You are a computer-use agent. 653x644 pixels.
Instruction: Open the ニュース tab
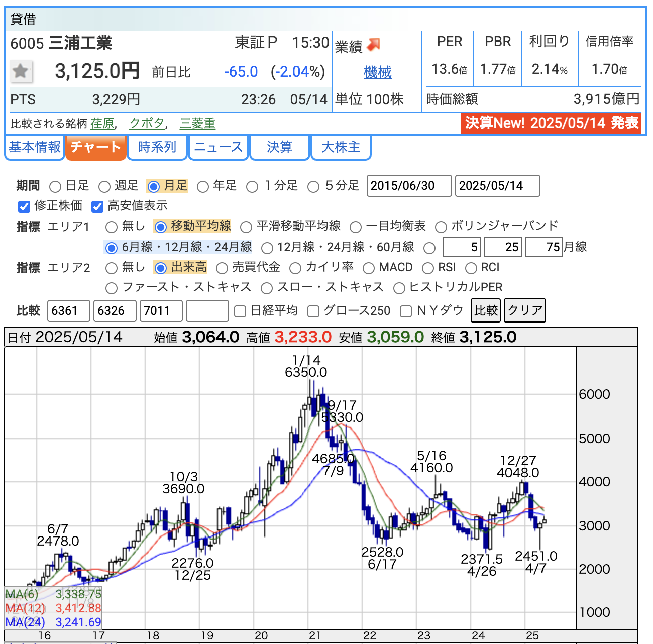pyautogui.click(x=219, y=147)
